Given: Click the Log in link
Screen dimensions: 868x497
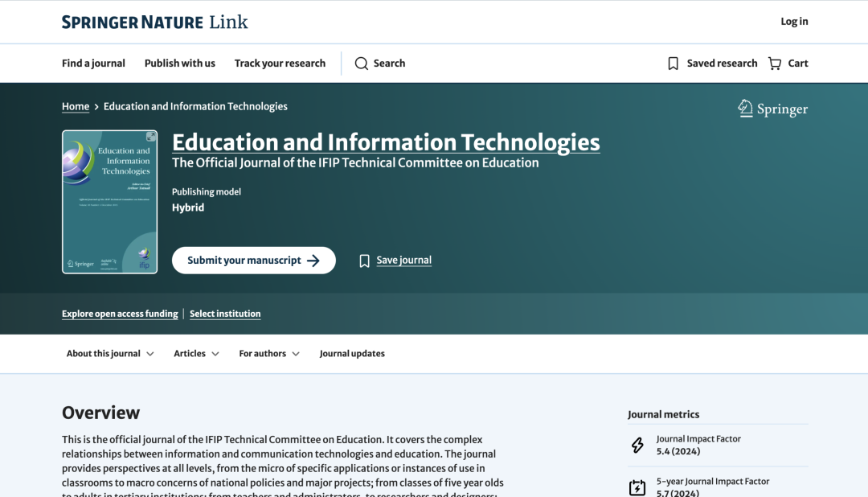Looking at the screenshot, I should 794,22.
